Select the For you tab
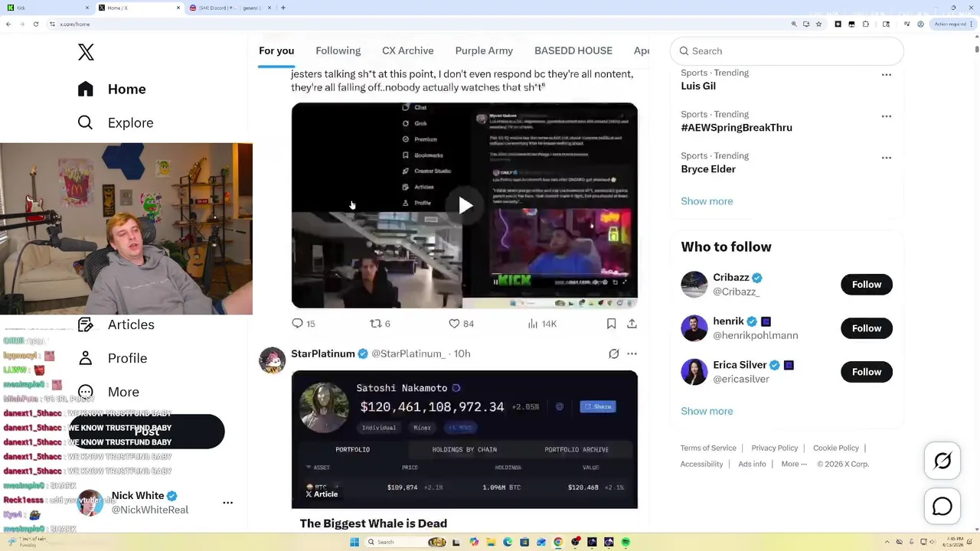 tap(276, 51)
